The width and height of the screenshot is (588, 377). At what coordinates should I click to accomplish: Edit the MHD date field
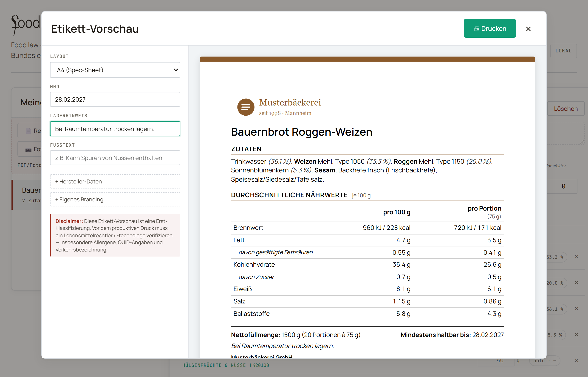(115, 99)
